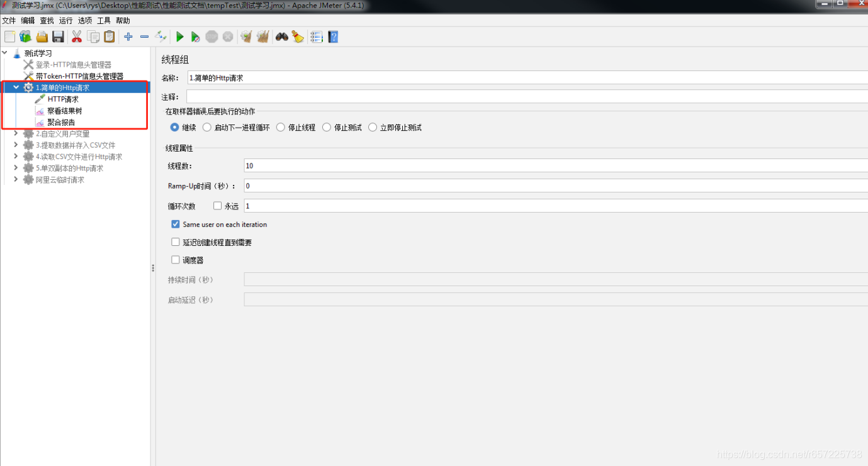Save the test plan with floppy icon
Screen dimensions: 868x466
(x=58, y=37)
